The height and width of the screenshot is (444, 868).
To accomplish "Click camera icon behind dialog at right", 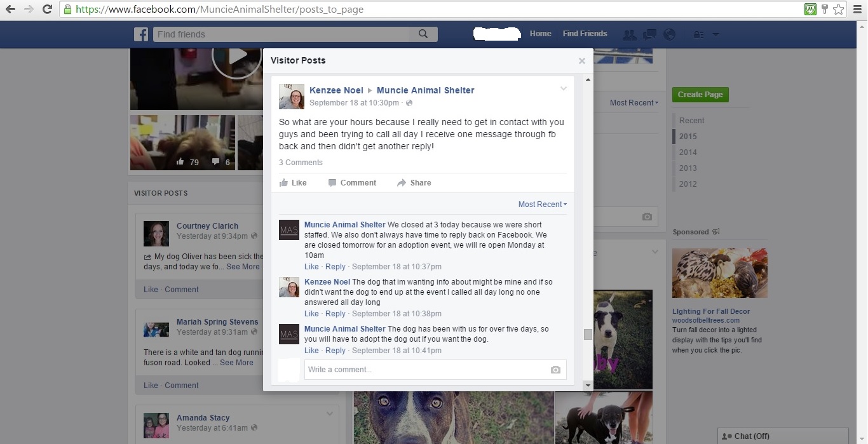I will pos(647,217).
